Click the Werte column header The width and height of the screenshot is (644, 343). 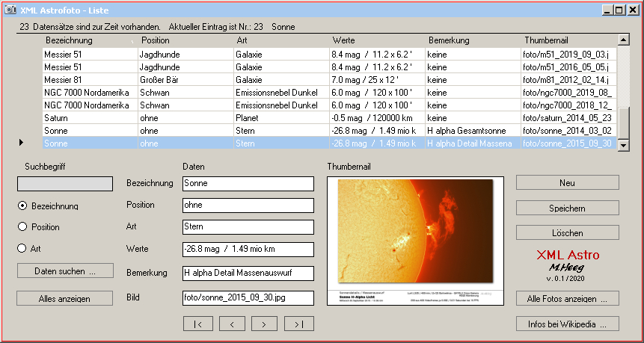point(378,40)
